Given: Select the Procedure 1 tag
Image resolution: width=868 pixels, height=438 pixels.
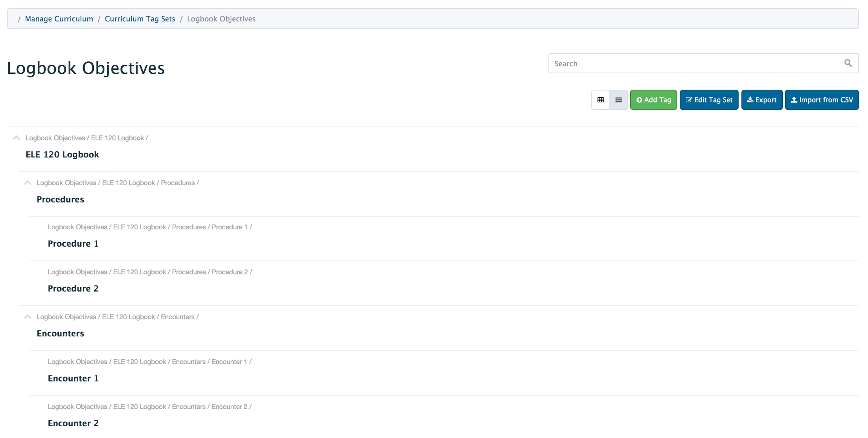Looking at the screenshot, I should 73,244.
